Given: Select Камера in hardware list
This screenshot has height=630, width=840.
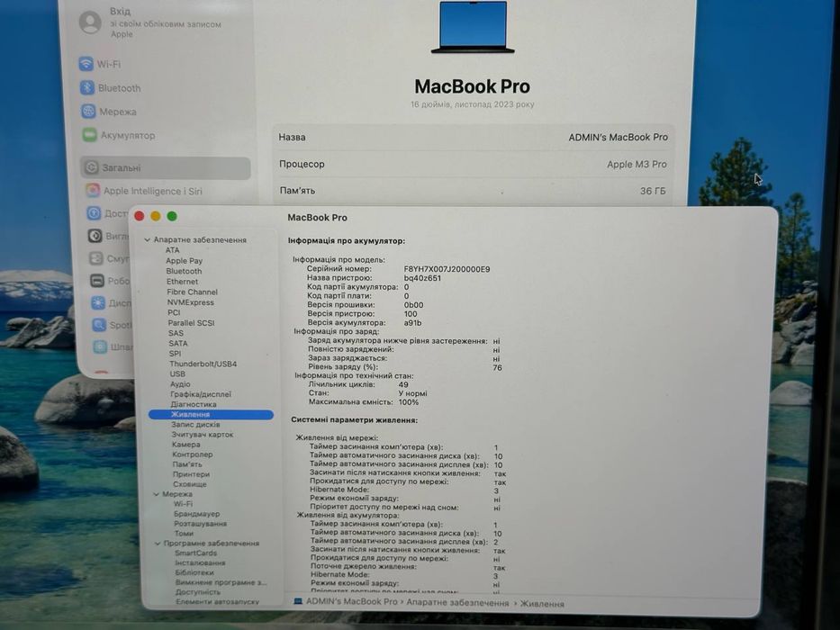Looking at the screenshot, I should [185, 445].
